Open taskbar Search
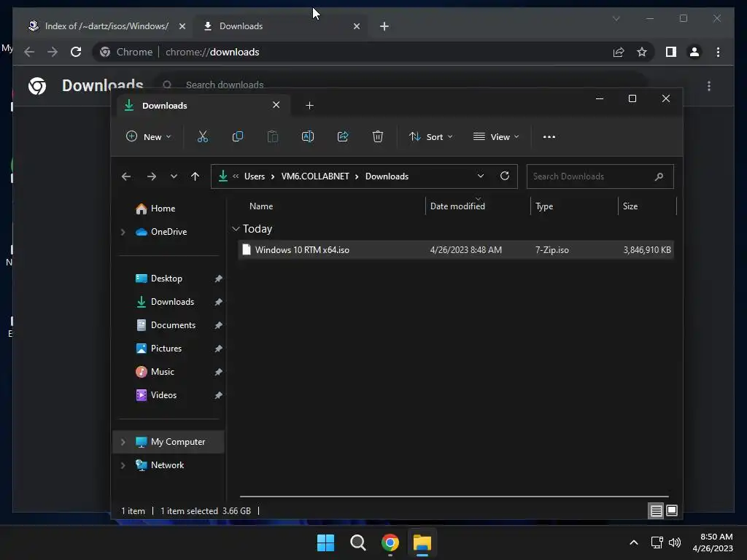 tap(357, 542)
